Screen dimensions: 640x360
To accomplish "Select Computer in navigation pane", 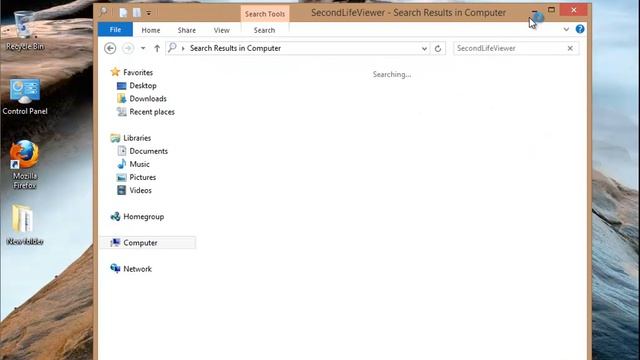I will click(148, 242).
